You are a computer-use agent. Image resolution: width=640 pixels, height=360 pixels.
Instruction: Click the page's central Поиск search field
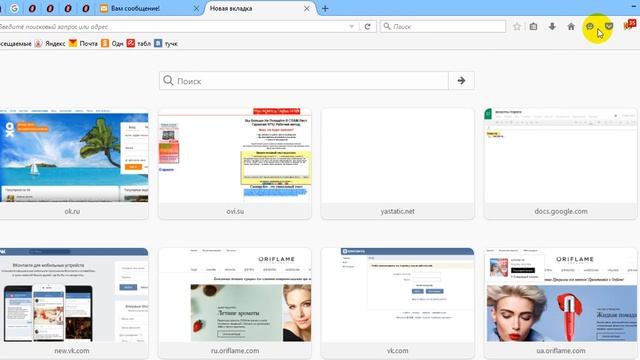click(304, 81)
